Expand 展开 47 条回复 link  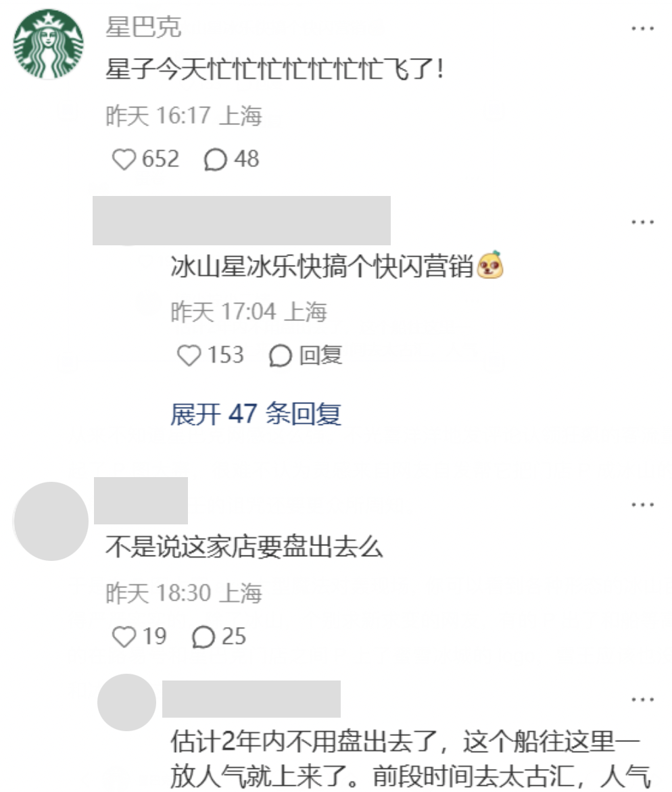[x=256, y=414]
